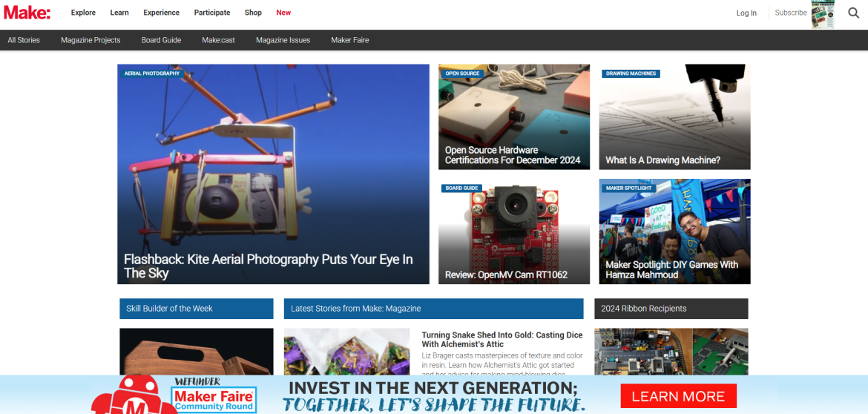Open the Maker Faire section
The width and height of the screenshot is (868, 414).
click(350, 40)
